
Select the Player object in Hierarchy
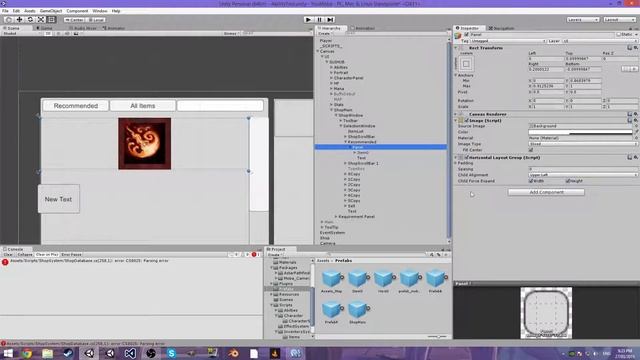click(326, 41)
